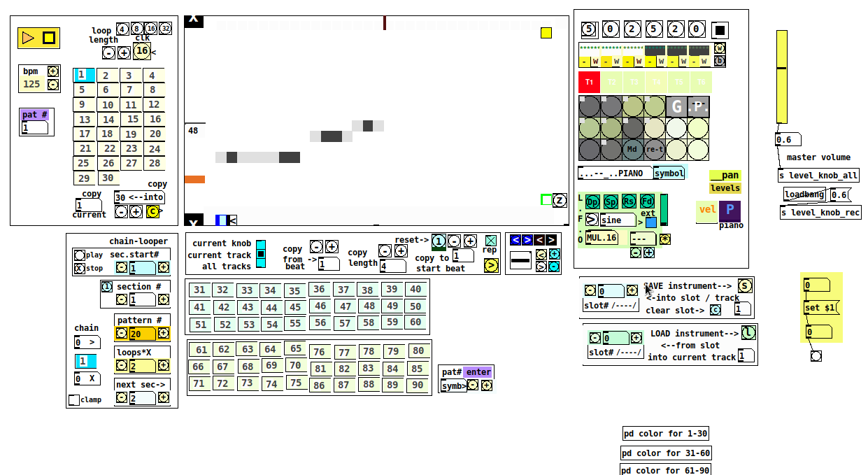Increase bpm with the plus button
The image size is (868, 475).
tap(53, 71)
